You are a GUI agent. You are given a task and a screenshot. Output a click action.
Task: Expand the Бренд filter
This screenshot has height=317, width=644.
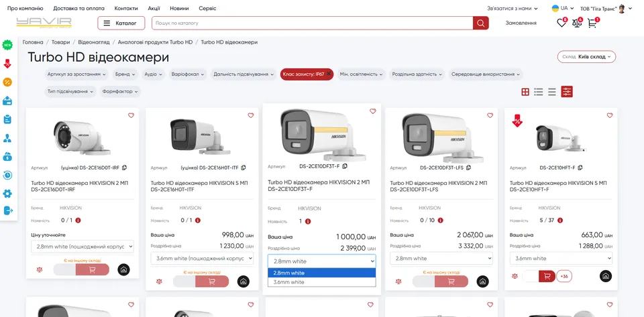[x=125, y=74]
